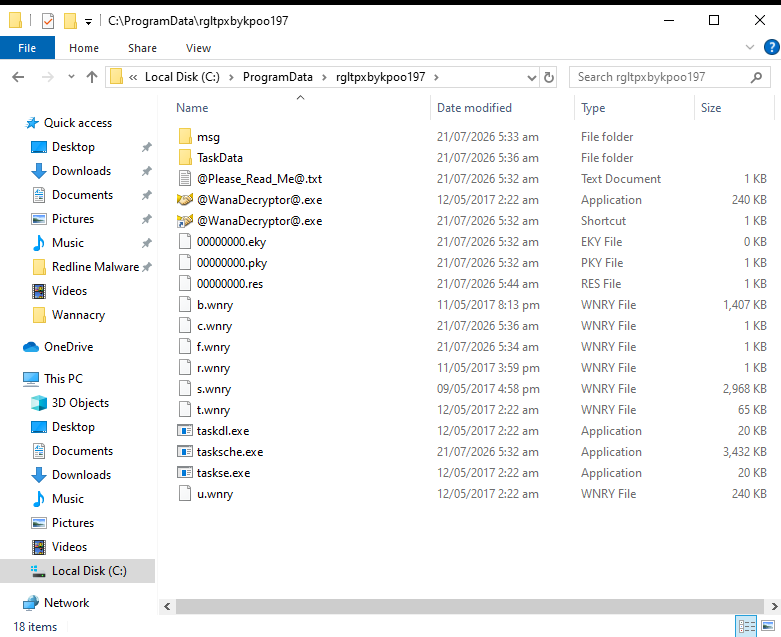Viewport: 781px width, 637px height.
Task: Open pinned Downloads under Quick access
Action: click(81, 171)
